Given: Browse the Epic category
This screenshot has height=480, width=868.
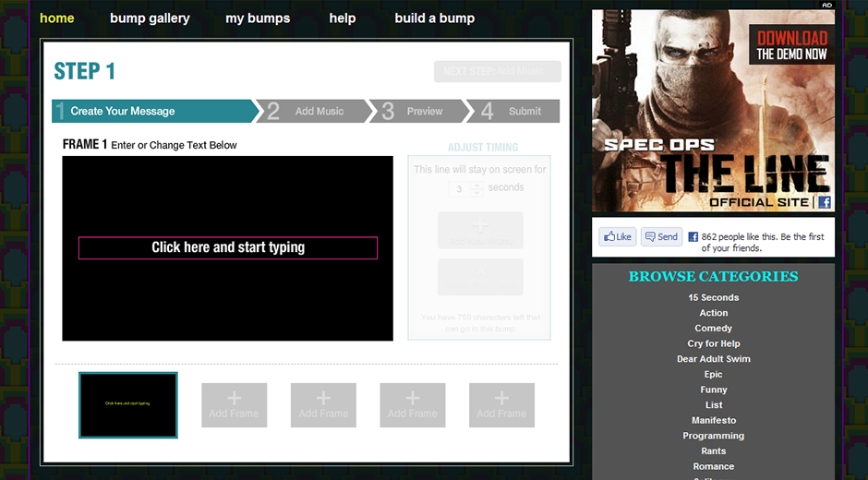Looking at the screenshot, I should [714, 374].
